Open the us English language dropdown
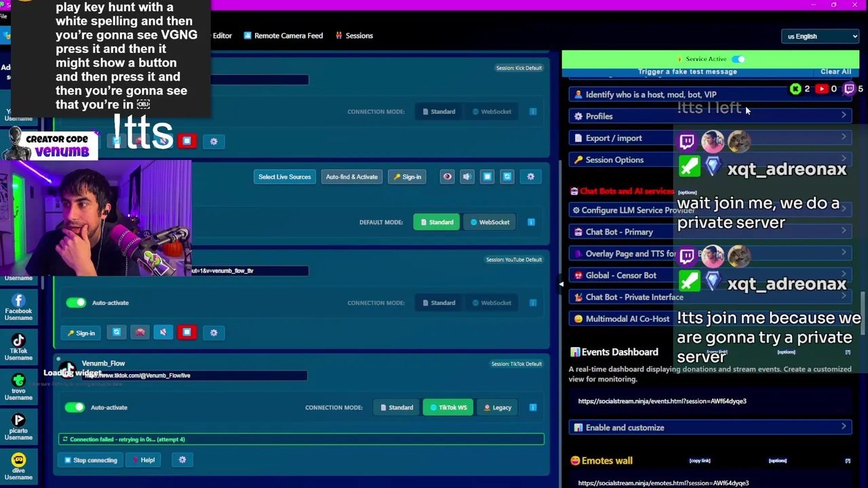The height and width of the screenshot is (488, 868). pos(821,36)
